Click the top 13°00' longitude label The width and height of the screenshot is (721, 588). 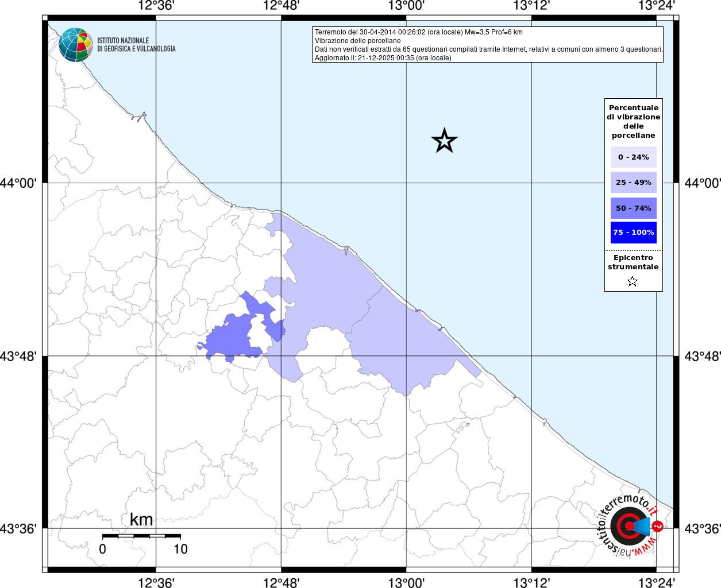[x=406, y=6]
